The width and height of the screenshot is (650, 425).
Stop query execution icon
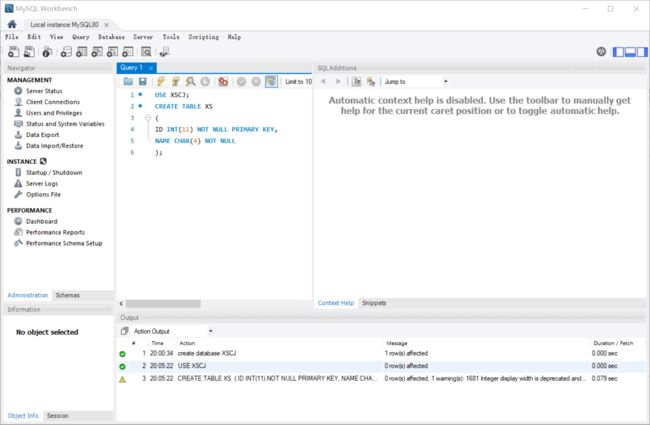click(205, 81)
